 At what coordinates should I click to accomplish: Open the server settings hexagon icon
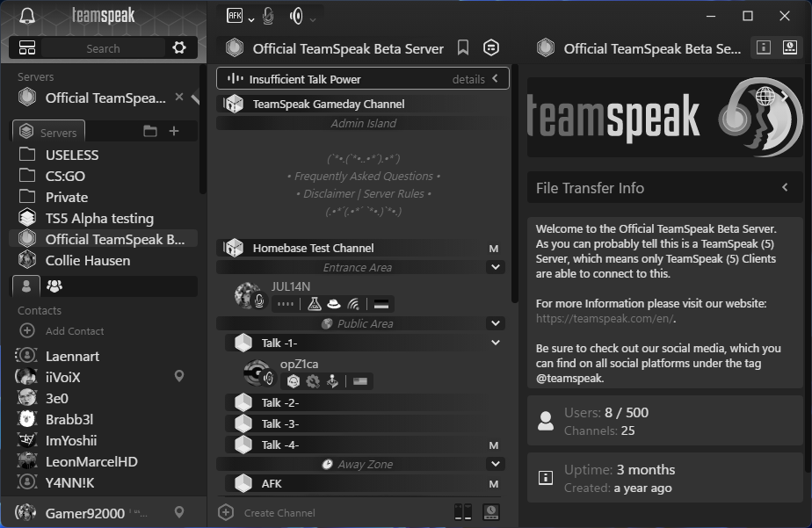pos(490,48)
